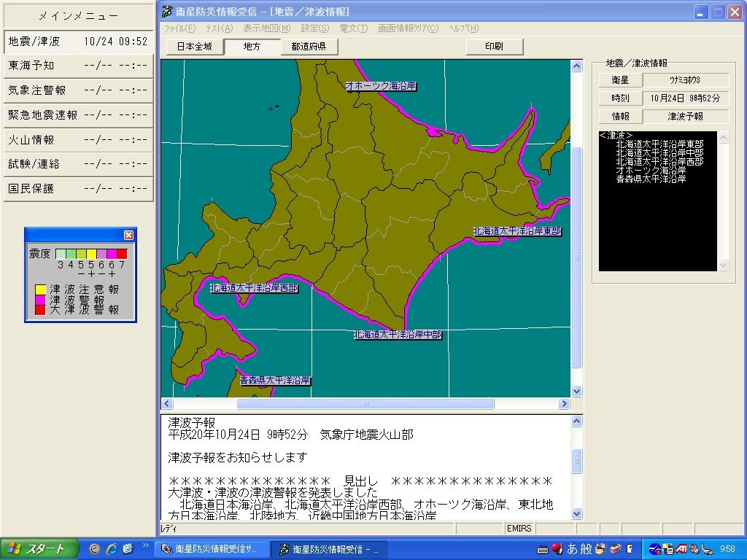Open the 緊急地震速報 menu entry
The height and width of the screenshot is (560, 747).
(x=78, y=115)
